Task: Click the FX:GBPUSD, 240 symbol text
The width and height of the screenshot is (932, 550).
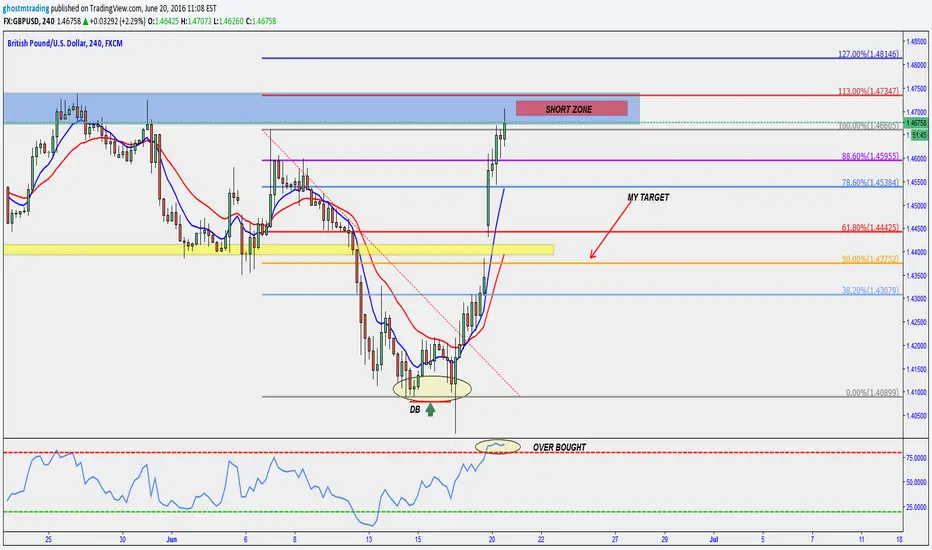Action: (x=29, y=21)
